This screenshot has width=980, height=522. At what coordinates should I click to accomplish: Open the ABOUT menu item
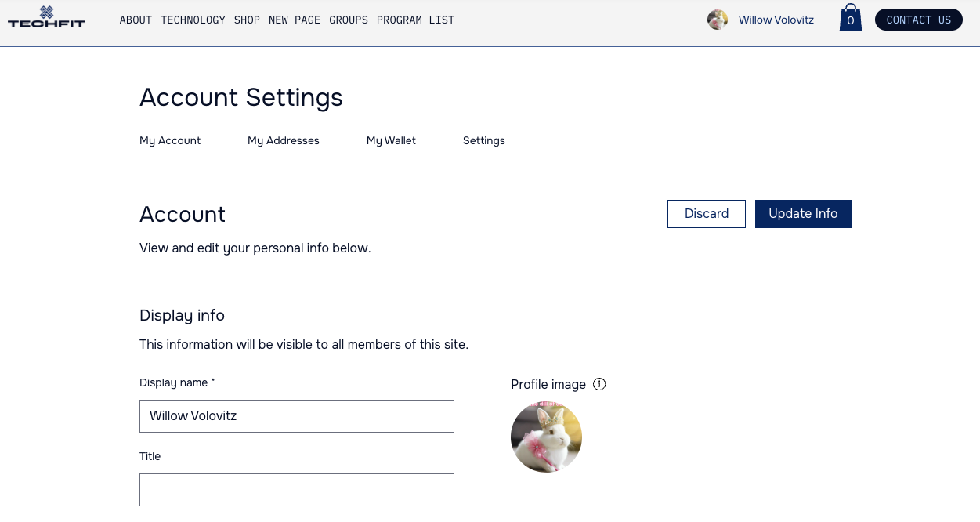tap(136, 20)
